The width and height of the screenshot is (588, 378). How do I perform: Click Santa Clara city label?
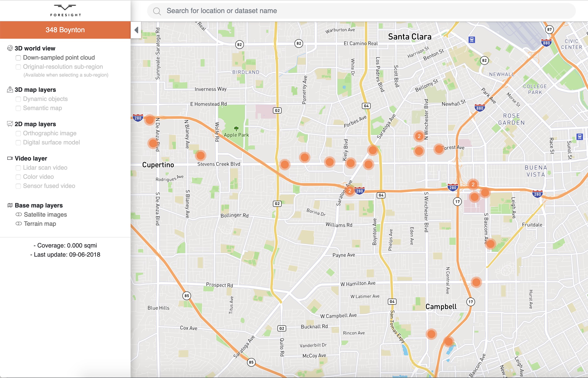pyautogui.click(x=410, y=37)
